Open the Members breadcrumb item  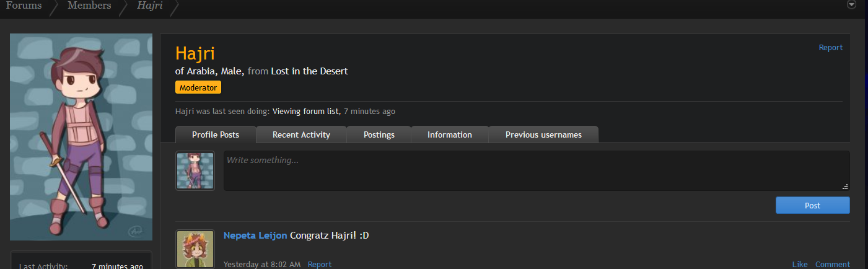click(89, 6)
